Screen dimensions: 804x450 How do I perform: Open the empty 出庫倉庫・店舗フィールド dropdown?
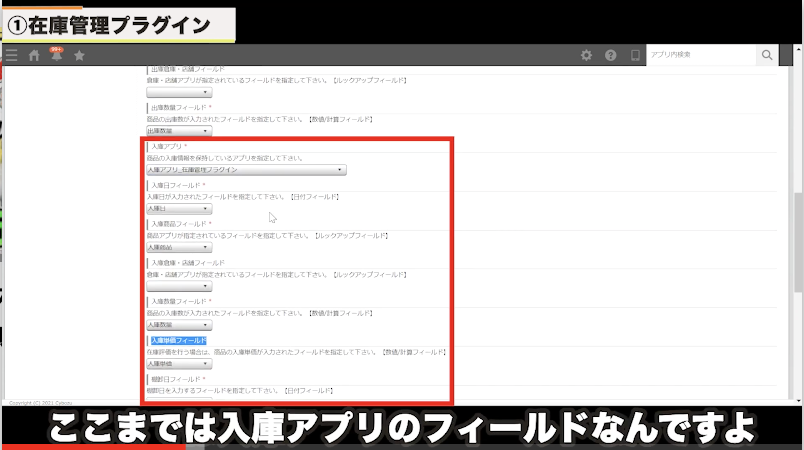click(x=179, y=92)
